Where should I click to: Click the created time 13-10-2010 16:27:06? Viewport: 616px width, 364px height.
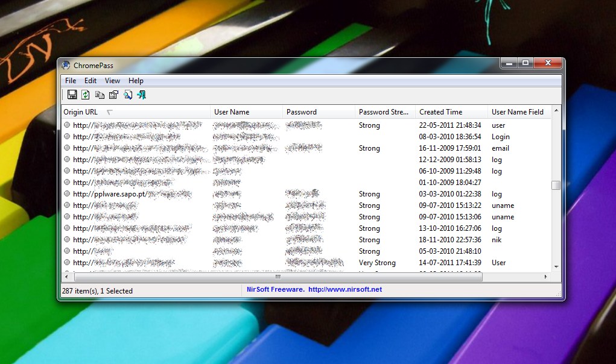click(450, 228)
